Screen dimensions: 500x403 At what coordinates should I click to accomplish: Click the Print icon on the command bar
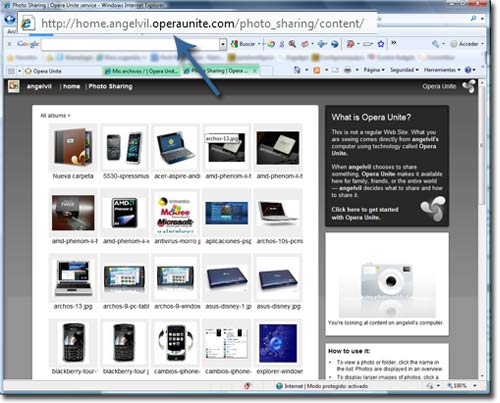(347, 70)
